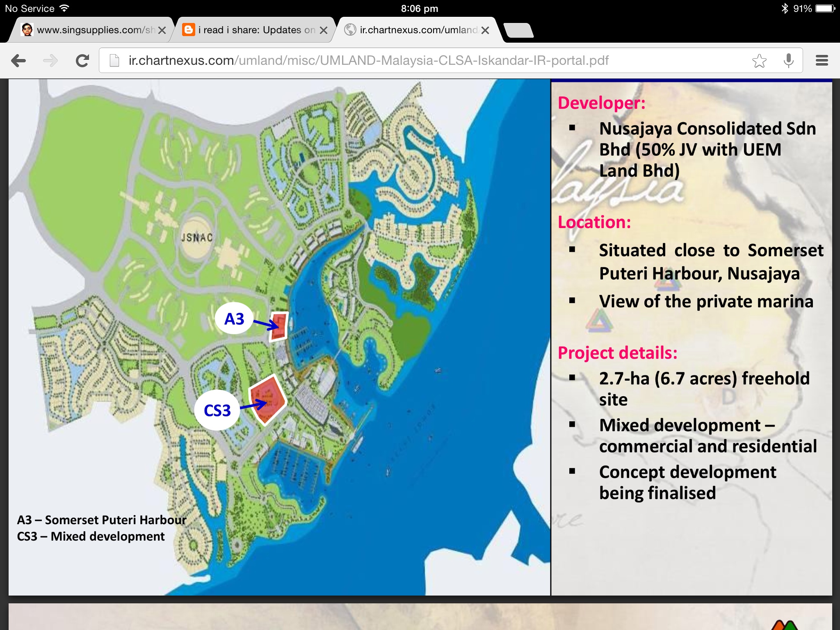
Task: Tap the battery indicator in status bar
Action: point(825,9)
